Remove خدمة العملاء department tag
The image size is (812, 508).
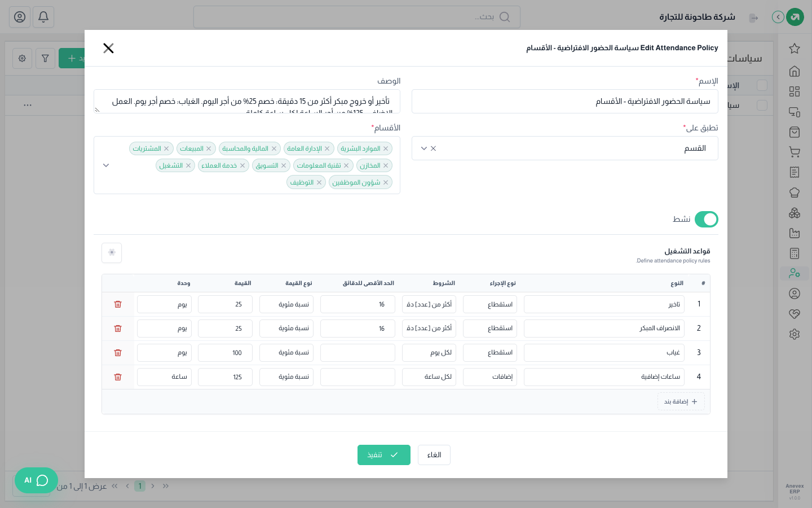click(242, 165)
